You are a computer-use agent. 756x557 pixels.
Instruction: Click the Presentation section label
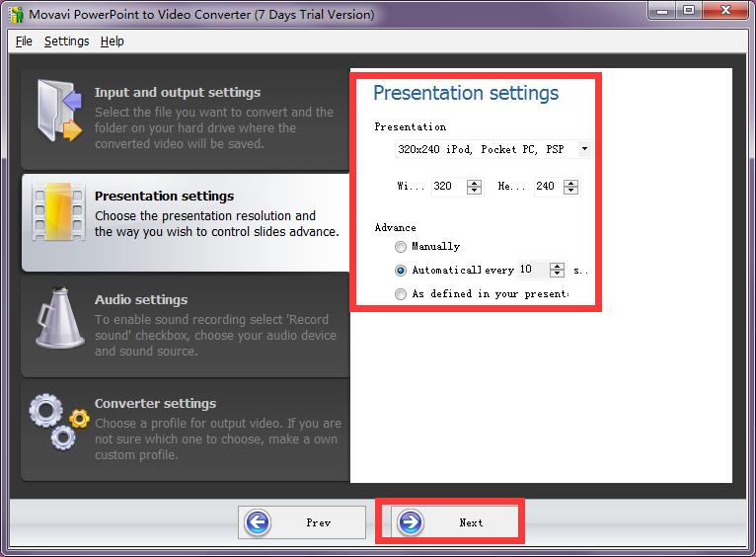coord(411,126)
